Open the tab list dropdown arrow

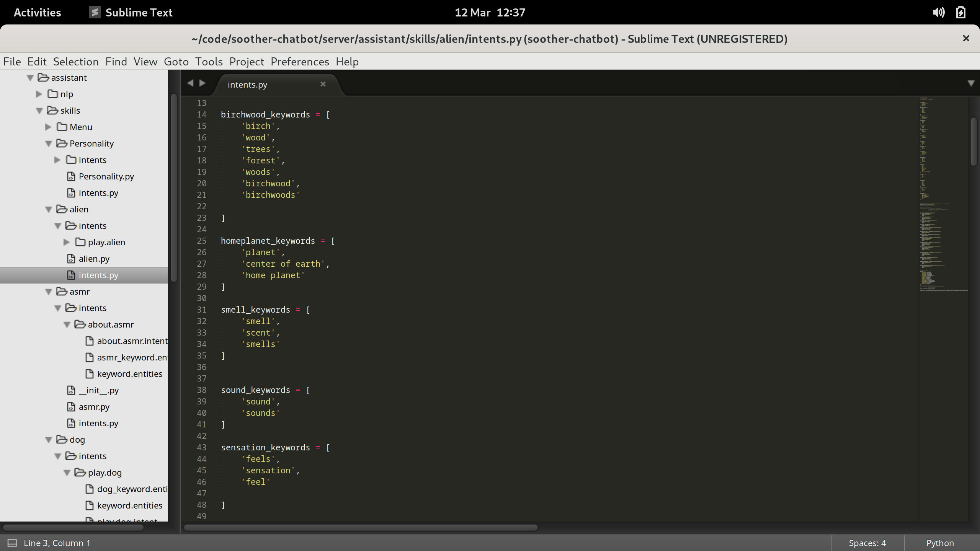point(971,83)
